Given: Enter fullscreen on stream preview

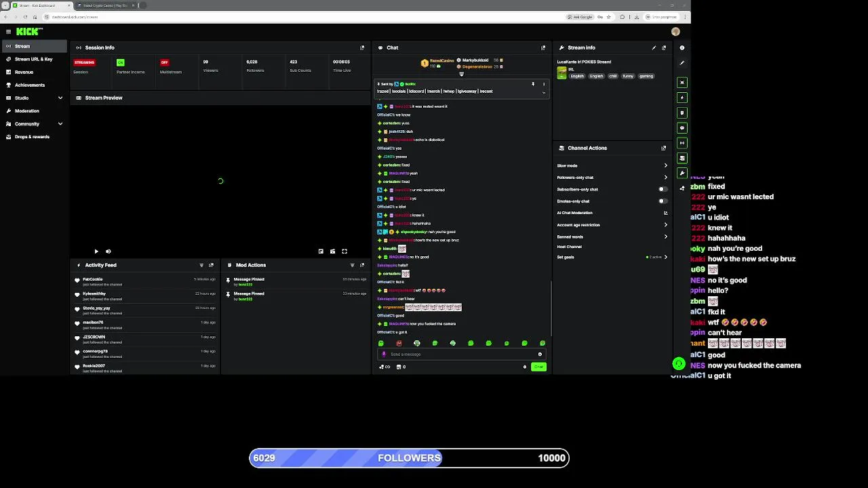Looking at the screenshot, I should click(x=344, y=251).
